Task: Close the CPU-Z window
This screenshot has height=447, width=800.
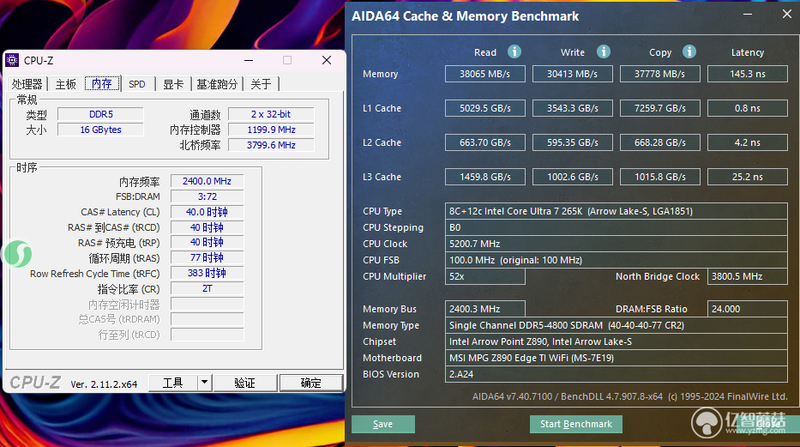Action: [327, 60]
